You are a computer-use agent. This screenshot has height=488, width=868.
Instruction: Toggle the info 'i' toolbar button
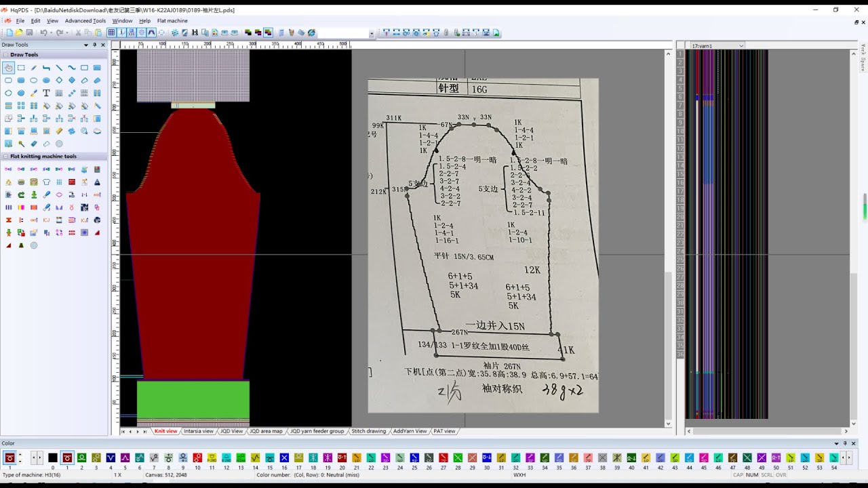(121, 33)
